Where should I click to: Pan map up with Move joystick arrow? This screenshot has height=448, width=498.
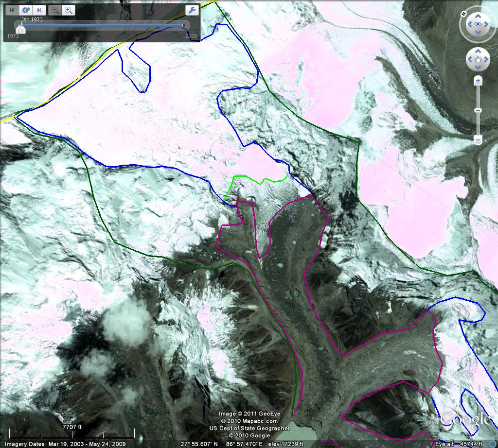[478, 51]
